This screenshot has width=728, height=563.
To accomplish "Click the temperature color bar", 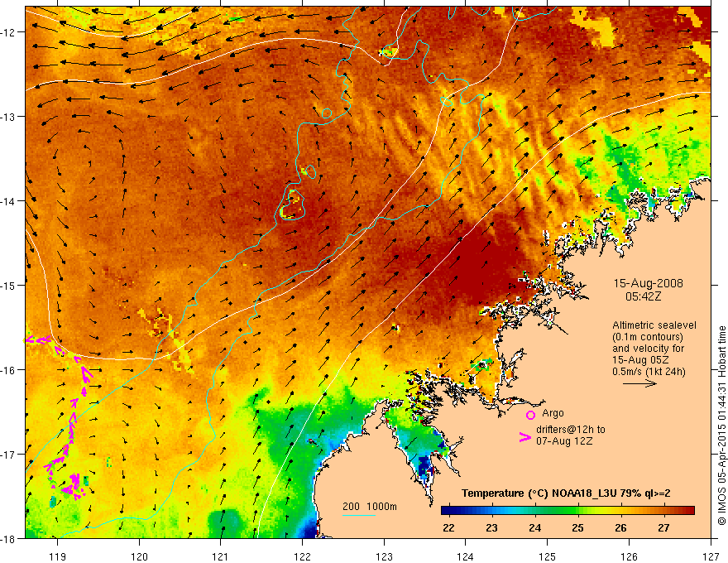I will click(x=568, y=511).
